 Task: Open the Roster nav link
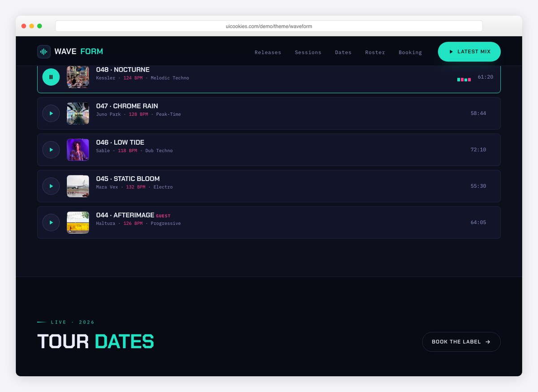(x=375, y=52)
